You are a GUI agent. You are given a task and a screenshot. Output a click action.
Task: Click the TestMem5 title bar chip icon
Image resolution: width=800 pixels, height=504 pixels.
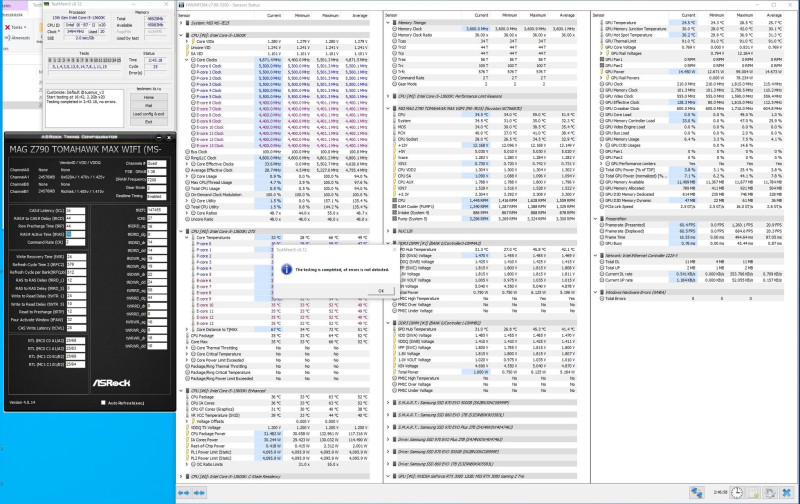click(x=47, y=4)
